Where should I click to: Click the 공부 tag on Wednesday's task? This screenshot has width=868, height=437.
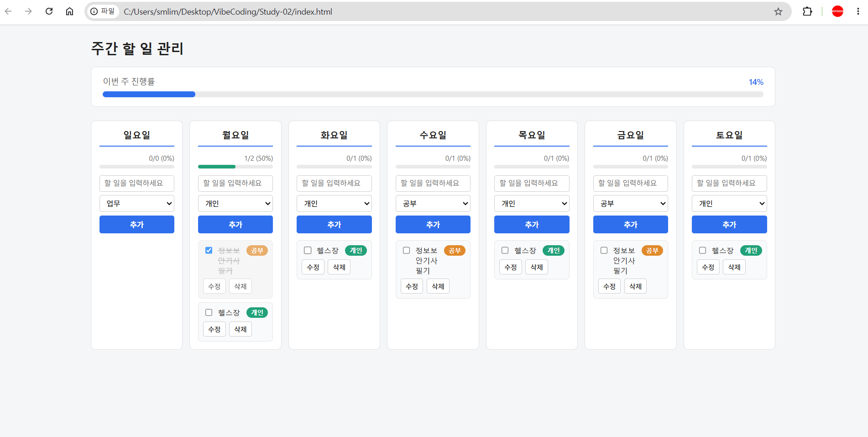tap(455, 250)
